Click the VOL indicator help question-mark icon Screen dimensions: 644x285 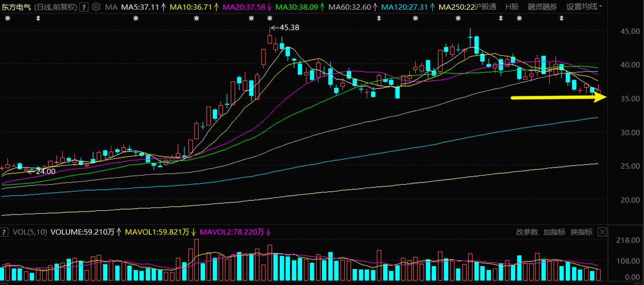pyautogui.click(x=4, y=232)
